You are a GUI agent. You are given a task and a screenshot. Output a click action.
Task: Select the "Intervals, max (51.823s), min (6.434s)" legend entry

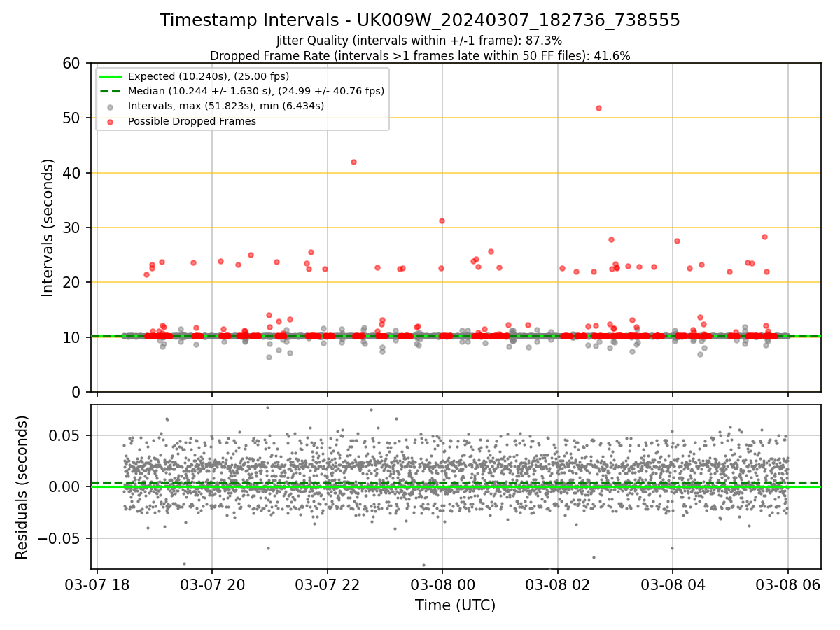226,106
